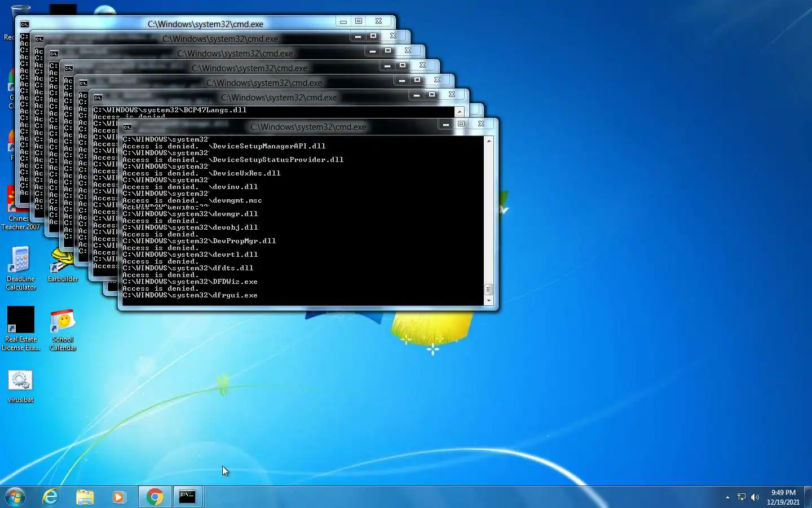Open the Windows Start menu
The image size is (812, 508).
[x=15, y=497]
